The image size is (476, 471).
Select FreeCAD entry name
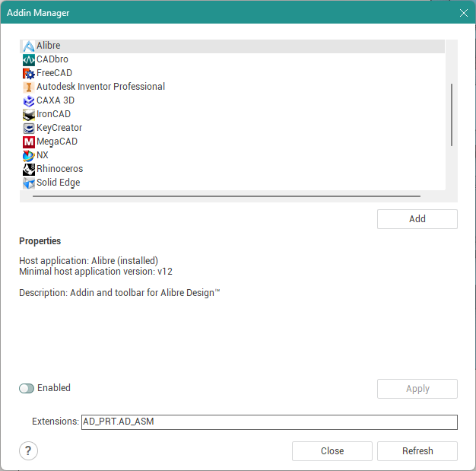tap(54, 73)
